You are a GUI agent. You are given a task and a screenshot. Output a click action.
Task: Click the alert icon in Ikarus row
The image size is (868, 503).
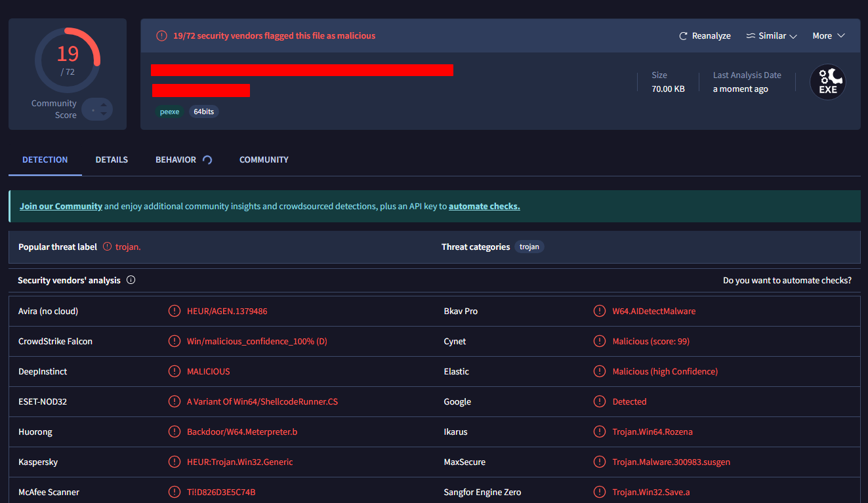pyautogui.click(x=600, y=432)
